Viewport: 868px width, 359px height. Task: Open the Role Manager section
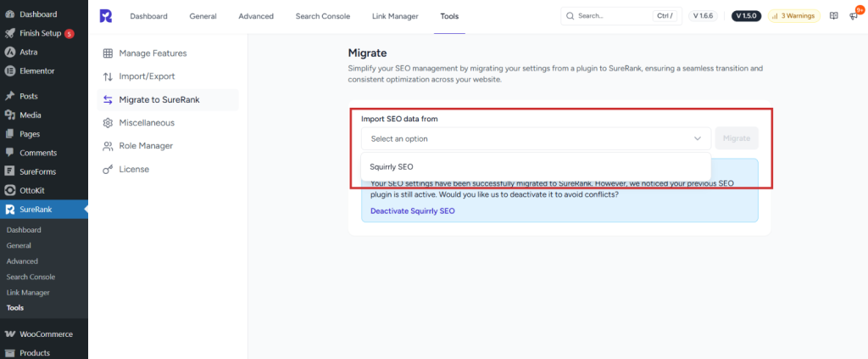click(x=169, y=146)
